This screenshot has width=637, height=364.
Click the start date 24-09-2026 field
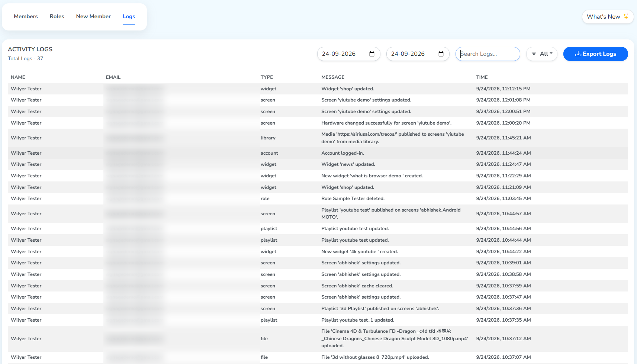click(348, 54)
